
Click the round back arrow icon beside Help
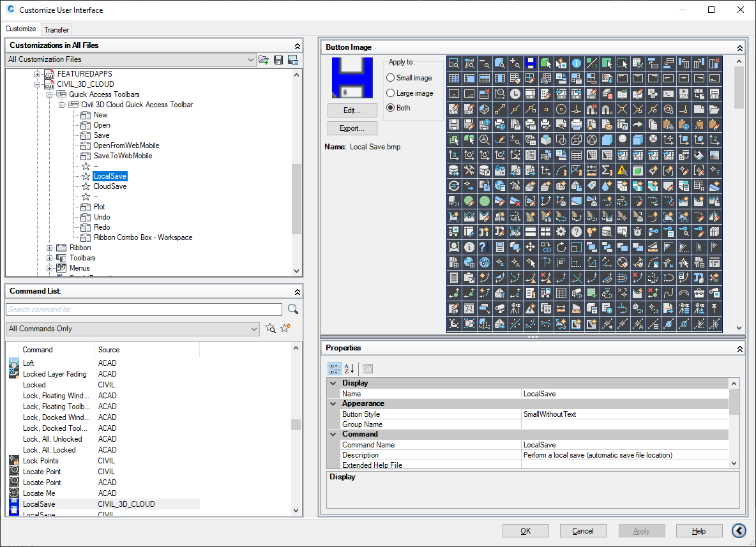(x=739, y=530)
